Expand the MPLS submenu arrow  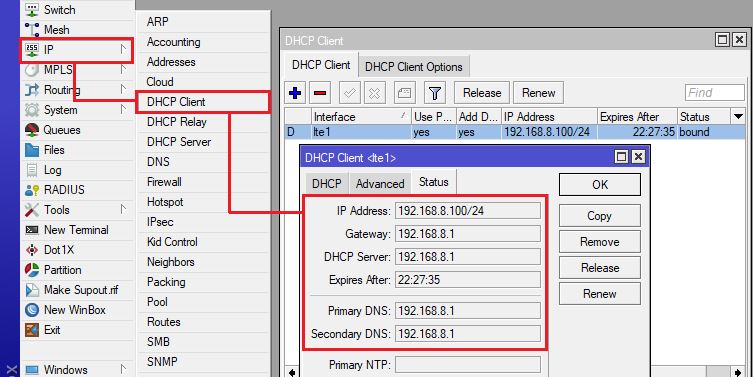coord(124,69)
